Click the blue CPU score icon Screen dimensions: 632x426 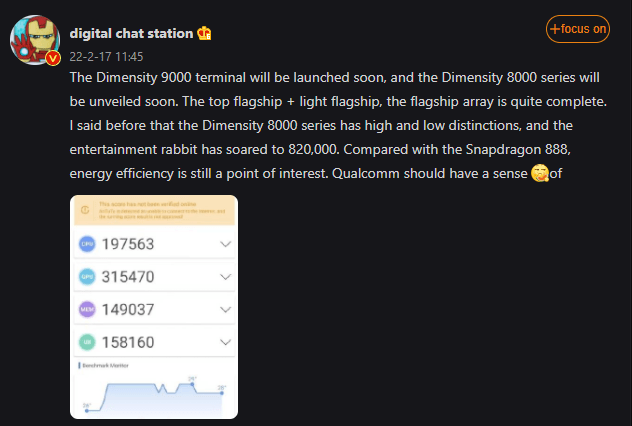86,243
